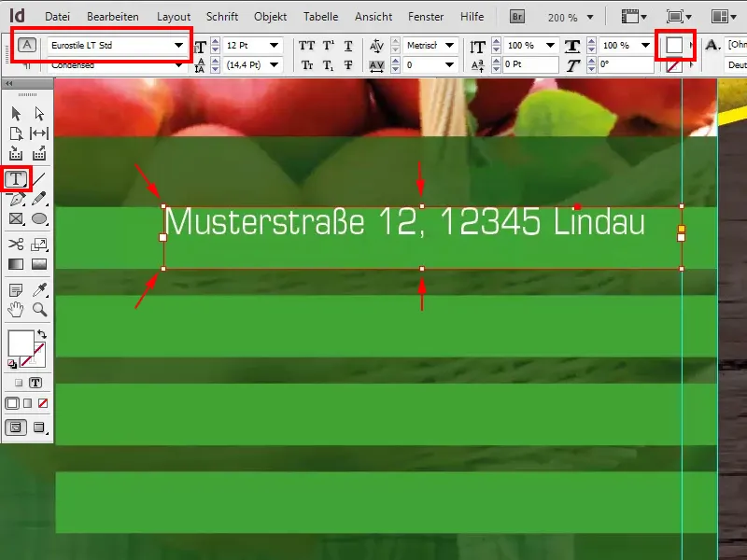Image resolution: width=747 pixels, height=560 pixels.
Task: Open the horizontal scale 100 % dropdown
Action: pyautogui.click(x=645, y=46)
